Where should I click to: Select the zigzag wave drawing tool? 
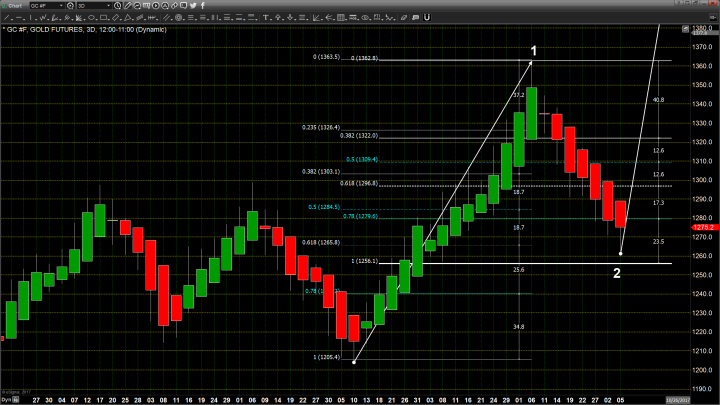[43, 17]
